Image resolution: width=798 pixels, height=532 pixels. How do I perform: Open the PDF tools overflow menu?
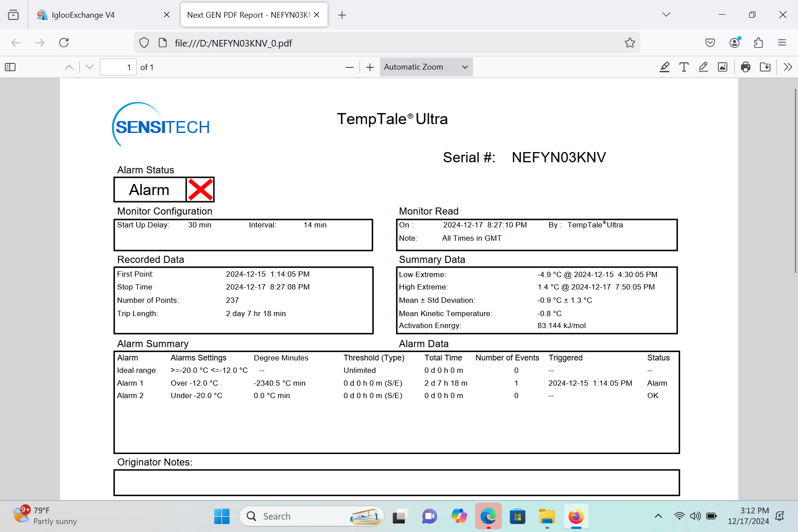pyautogui.click(x=788, y=67)
